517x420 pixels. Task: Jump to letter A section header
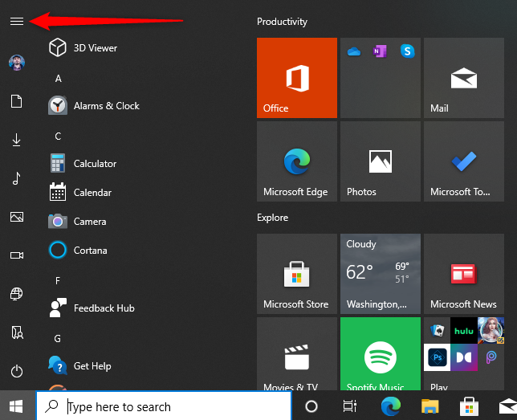point(58,79)
